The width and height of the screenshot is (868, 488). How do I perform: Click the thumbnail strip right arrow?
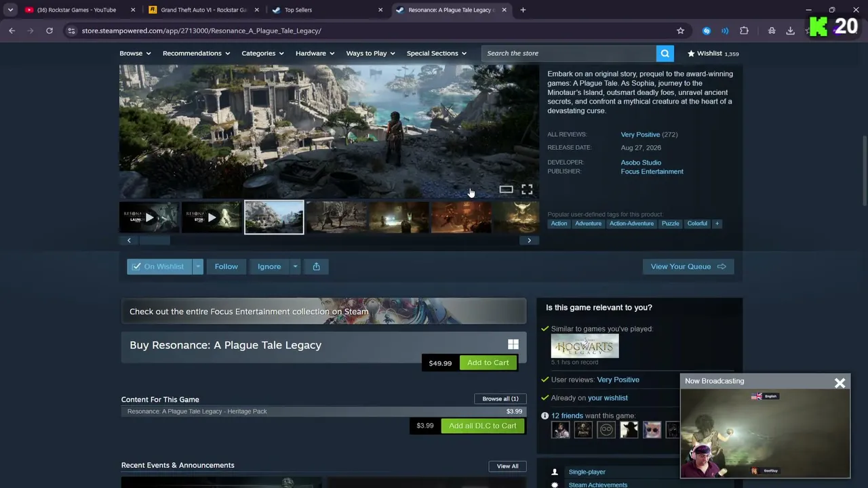[x=529, y=240]
